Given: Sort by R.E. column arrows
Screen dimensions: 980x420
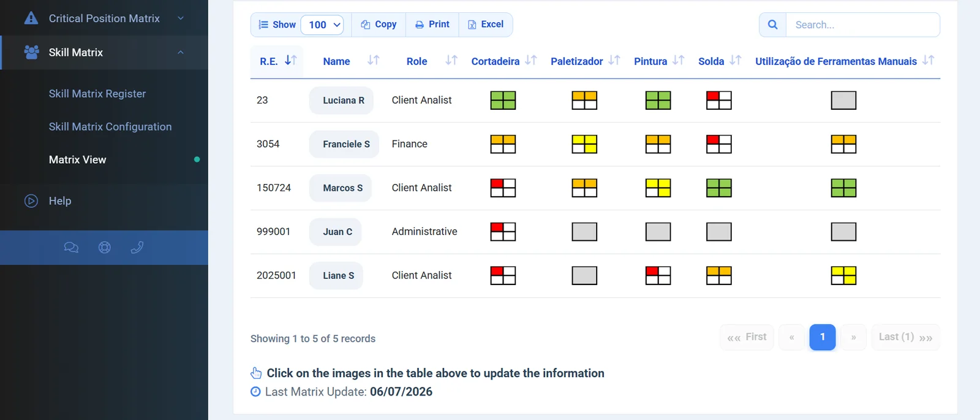Looking at the screenshot, I should click(x=291, y=60).
